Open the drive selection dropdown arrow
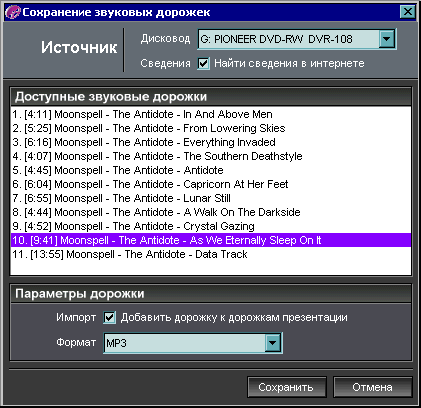The height and width of the screenshot is (408, 421). [x=387, y=39]
